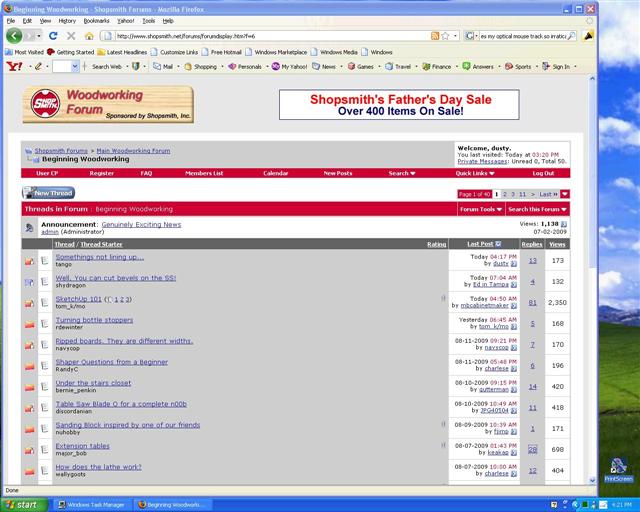Bookmark this page with the star icon
Image resolution: width=640 pixels, height=512 pixels.
(x=445, y=36)
